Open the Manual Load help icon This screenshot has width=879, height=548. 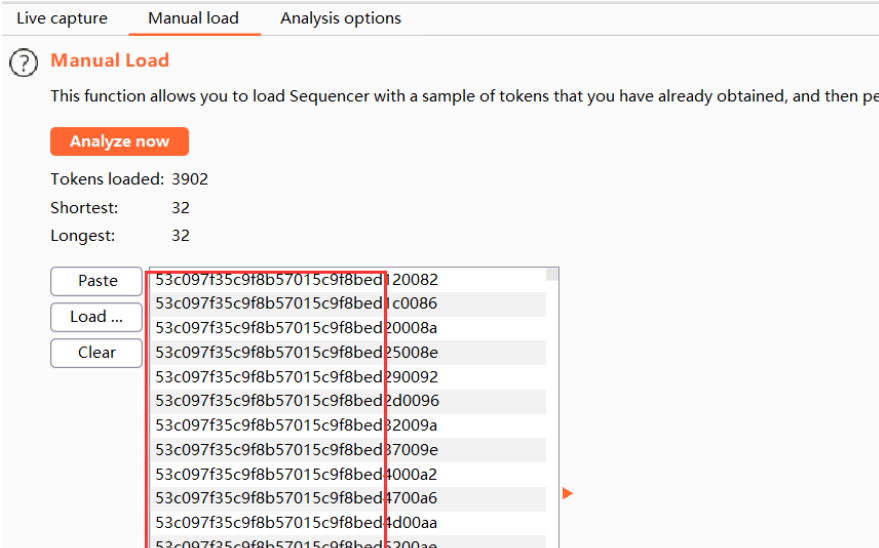24,62
